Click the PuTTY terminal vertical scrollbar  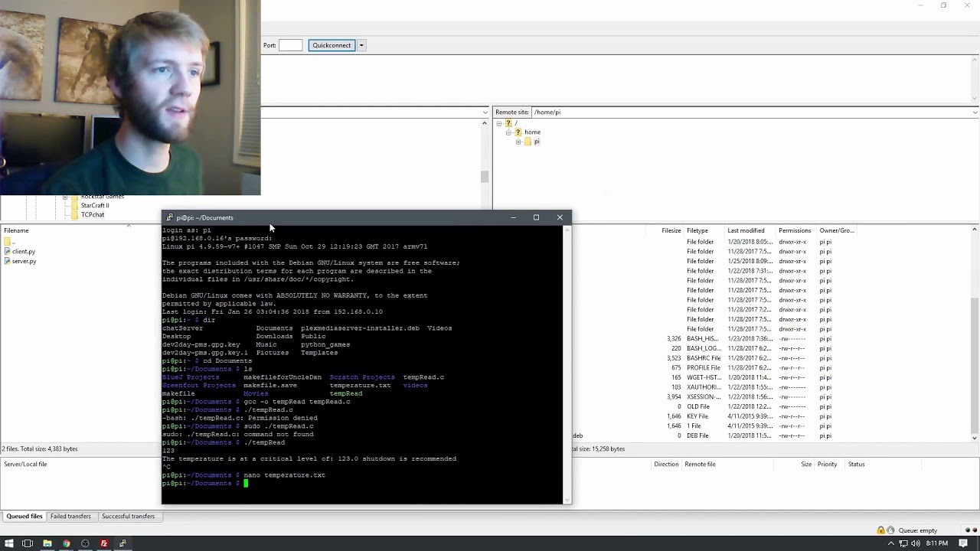tap(567, 364)
